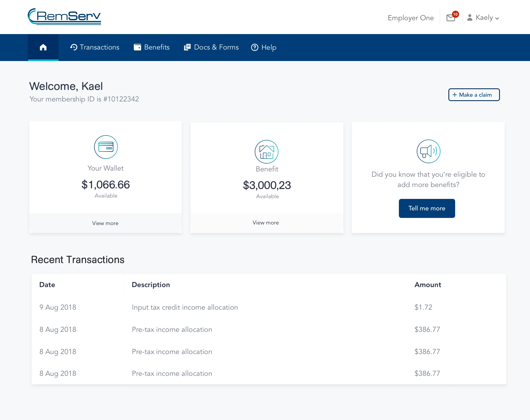530x420 pixels.
Task: Click the Recent Transactions heading
Action: tap(78, 260)
